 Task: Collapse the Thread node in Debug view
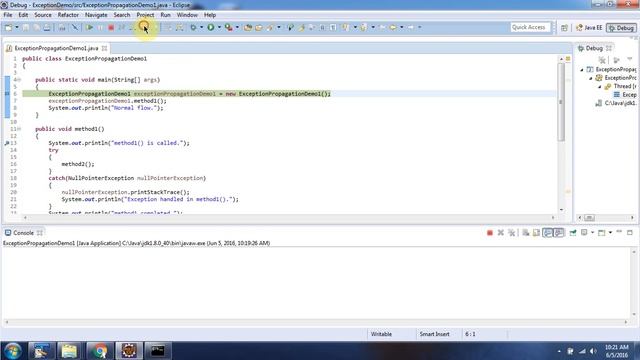click(600, 87)
